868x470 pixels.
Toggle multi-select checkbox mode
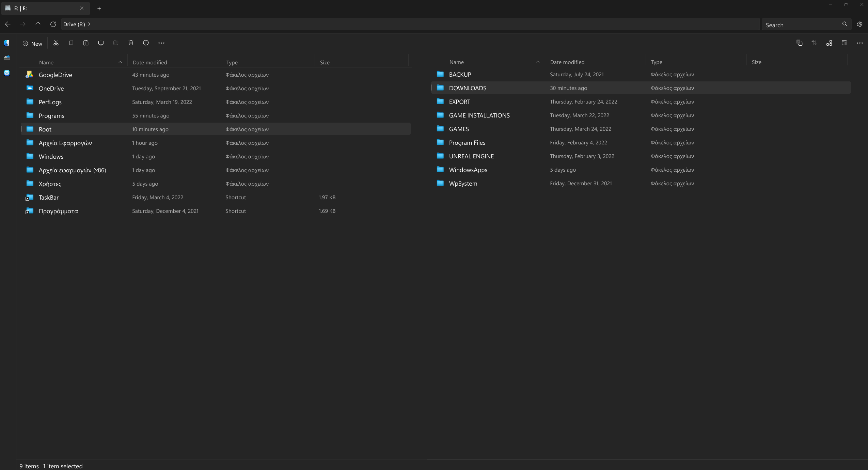[x=799, y=43]
